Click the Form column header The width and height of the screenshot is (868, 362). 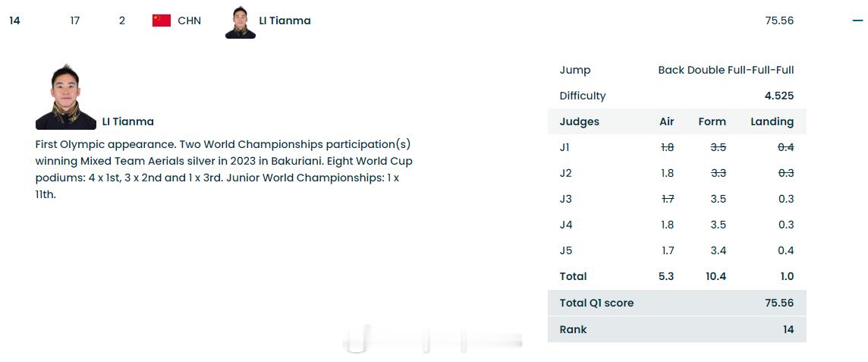(x=712, y=121)
